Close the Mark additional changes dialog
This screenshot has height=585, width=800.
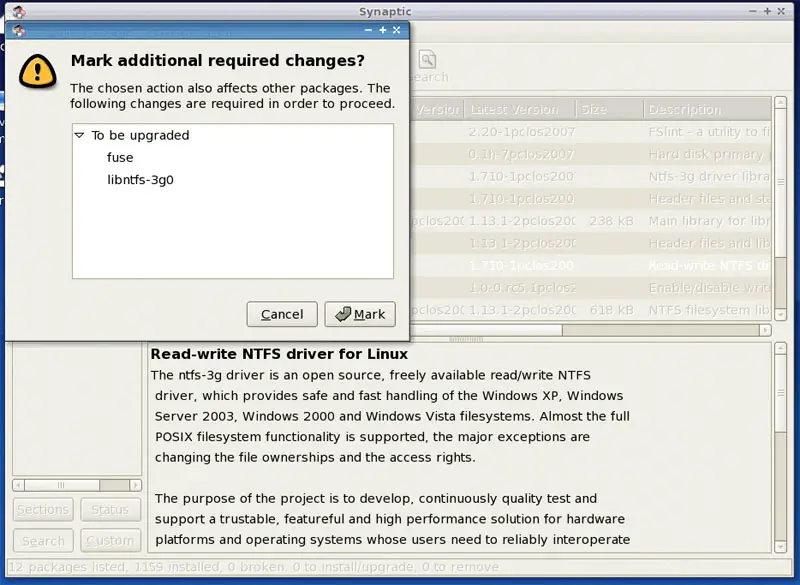[397, 30]
